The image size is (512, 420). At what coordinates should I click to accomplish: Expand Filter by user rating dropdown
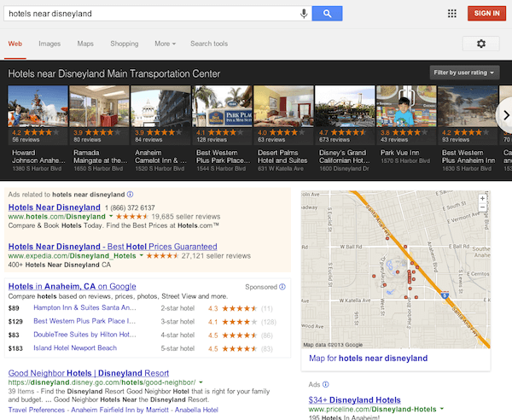click(464, 73)
